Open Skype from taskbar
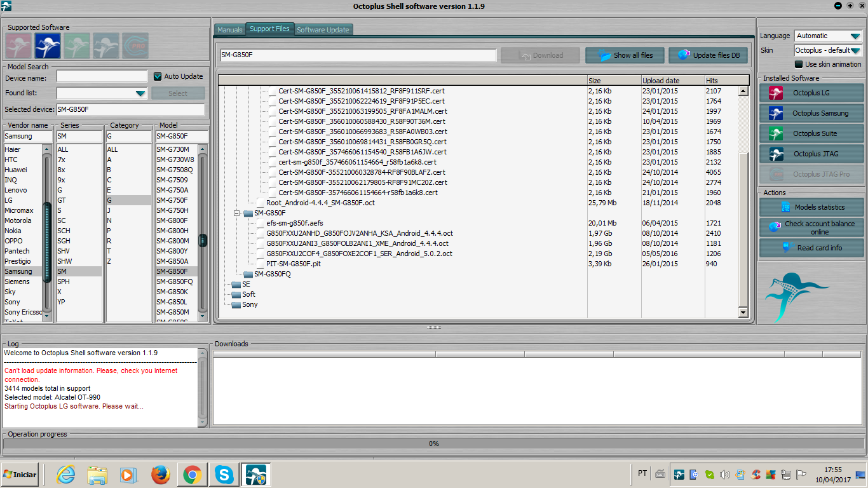868x488 pixels. click(x=224, y=475)
